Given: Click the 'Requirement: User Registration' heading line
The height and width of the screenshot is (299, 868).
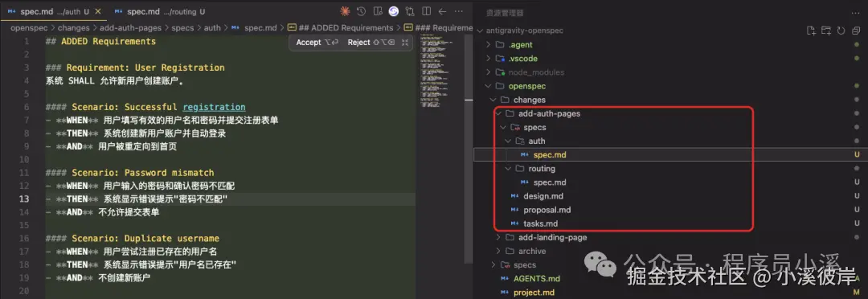Looking at the screenshot, I should (x=135, y=68).
